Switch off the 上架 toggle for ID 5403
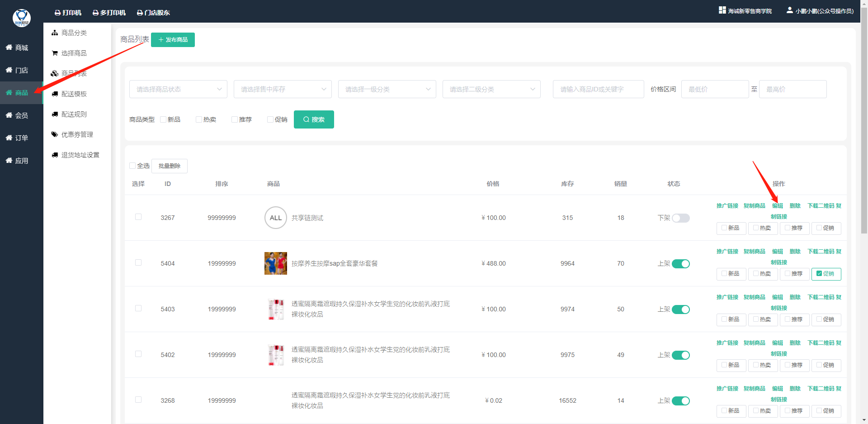The image size is (868, 424). tap(681, 310)
